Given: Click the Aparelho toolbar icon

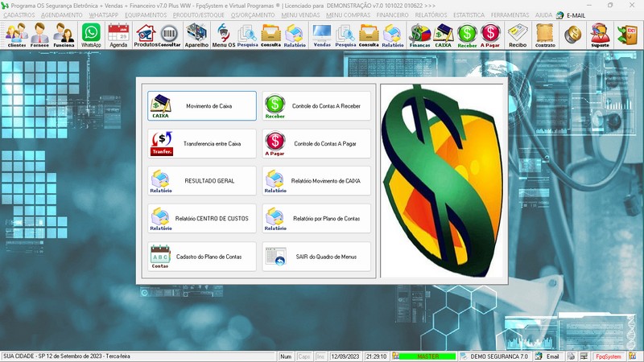Looking at the screenshot, I should [x=196, y=35].
